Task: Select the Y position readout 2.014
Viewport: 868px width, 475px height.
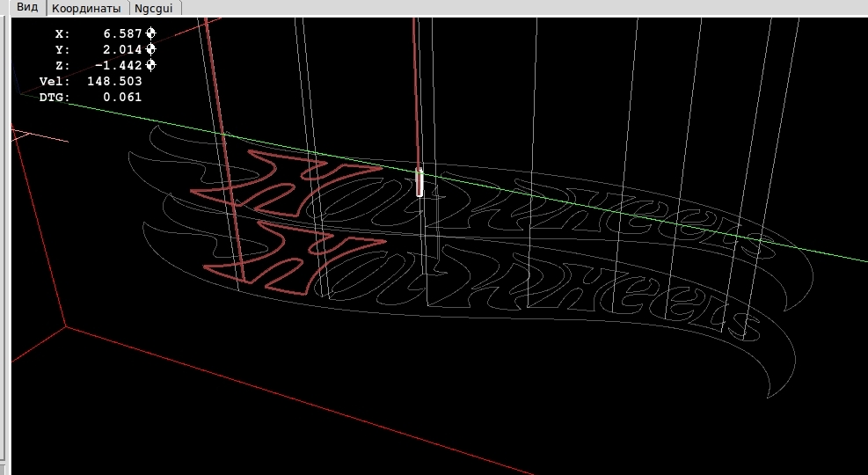Action: pyautogui.click(x=122, y=49)
